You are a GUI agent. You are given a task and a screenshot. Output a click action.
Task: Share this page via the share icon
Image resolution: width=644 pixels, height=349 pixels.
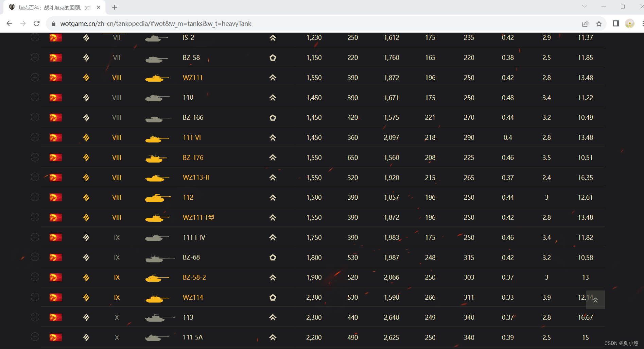pos(585,23)
